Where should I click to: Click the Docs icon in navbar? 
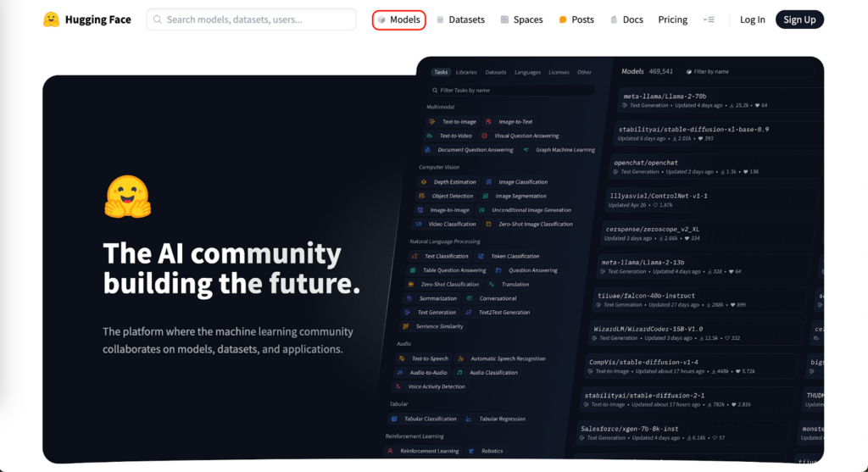click(x=614, y=19)
